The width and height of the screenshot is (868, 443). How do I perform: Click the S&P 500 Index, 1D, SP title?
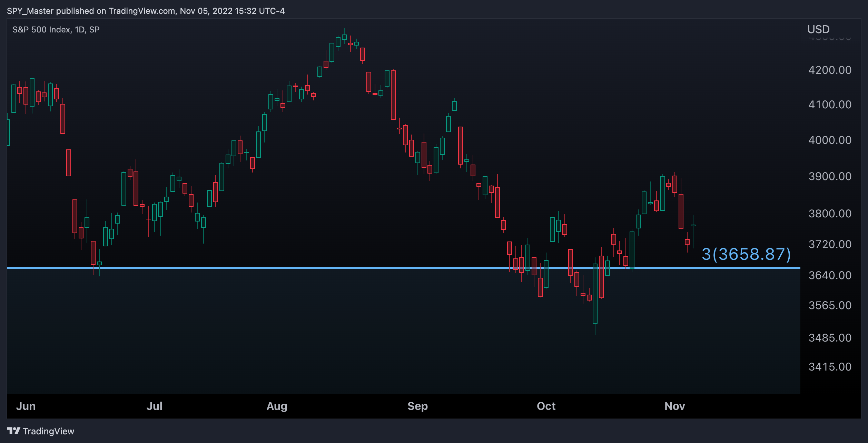pyautogui.click(x=56, y=30)
